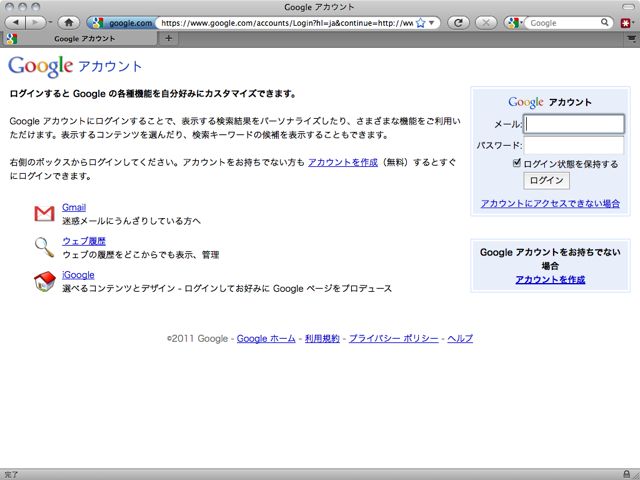Expand the URL bar history dropdown arrow
640x480 pixels.
(x=432, y=23)
